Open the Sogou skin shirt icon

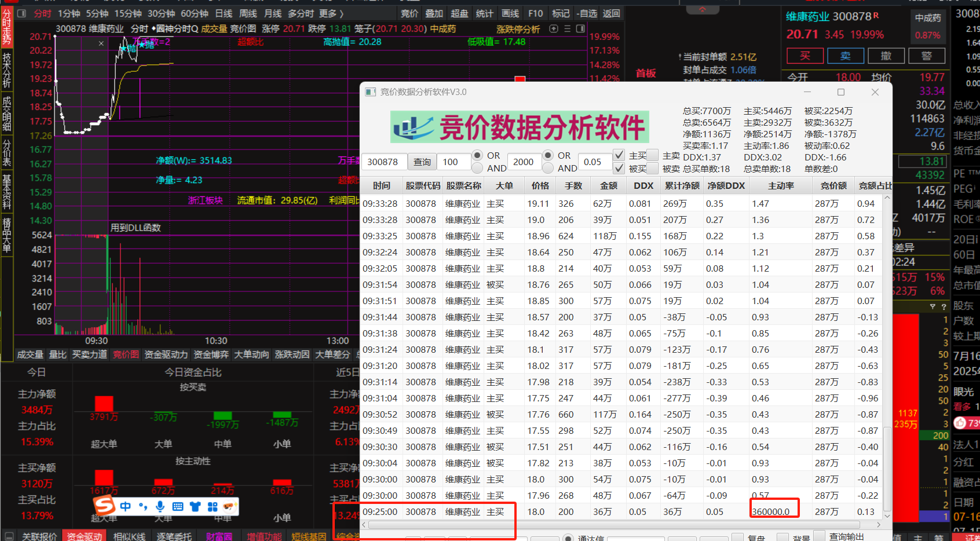tap(195, 506)
